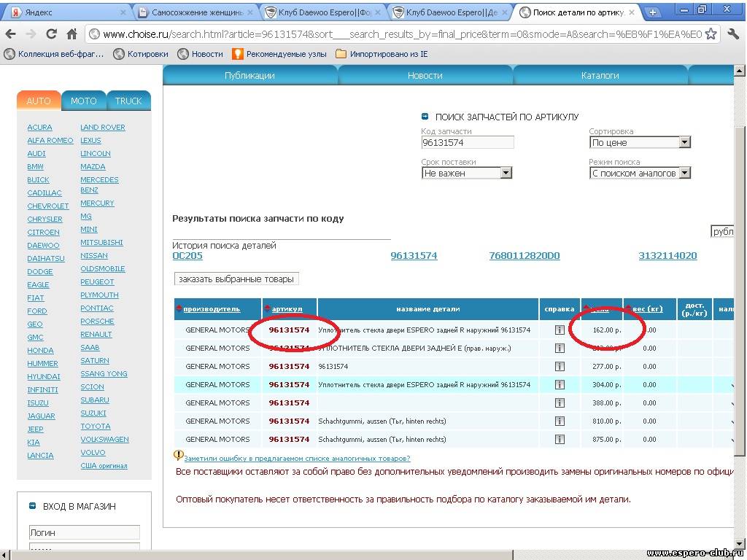
Task: Click the sort arrow beside производитель
Action: tap(179, 309)
